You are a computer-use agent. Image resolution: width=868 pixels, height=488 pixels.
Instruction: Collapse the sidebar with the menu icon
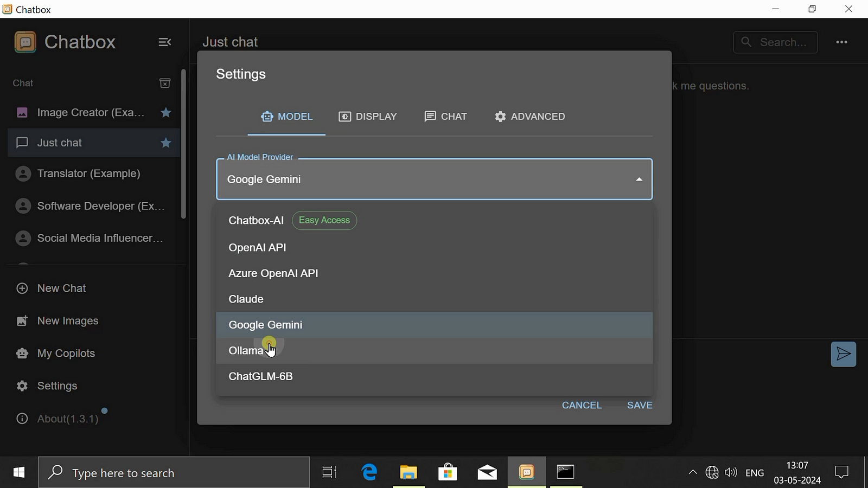[x=164, y=42]
